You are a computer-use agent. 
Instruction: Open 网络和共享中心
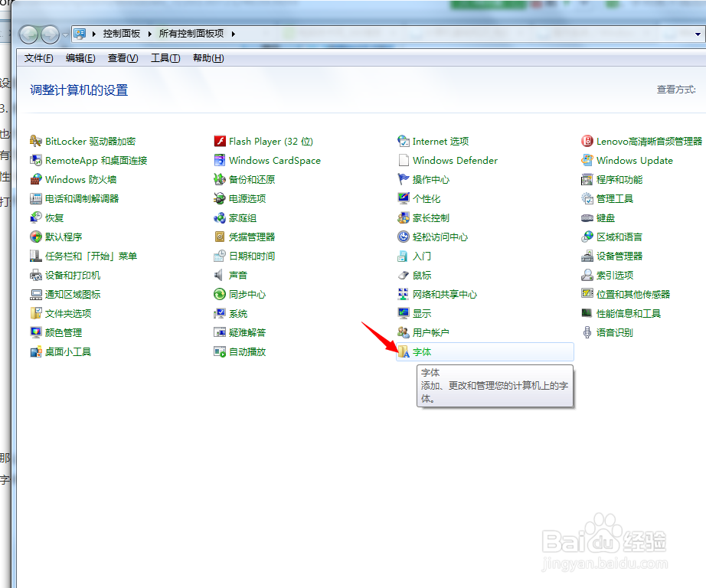coord(446,294)
